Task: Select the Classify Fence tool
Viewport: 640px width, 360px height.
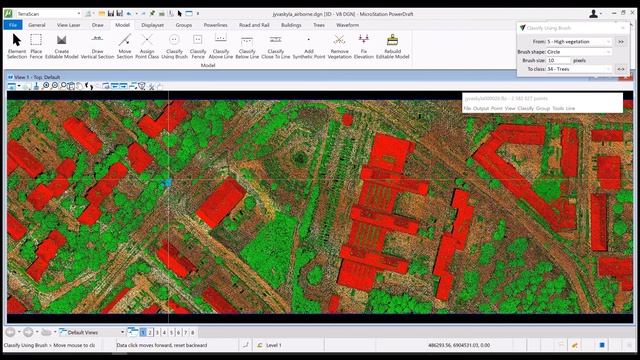Action: click(198, 46)
